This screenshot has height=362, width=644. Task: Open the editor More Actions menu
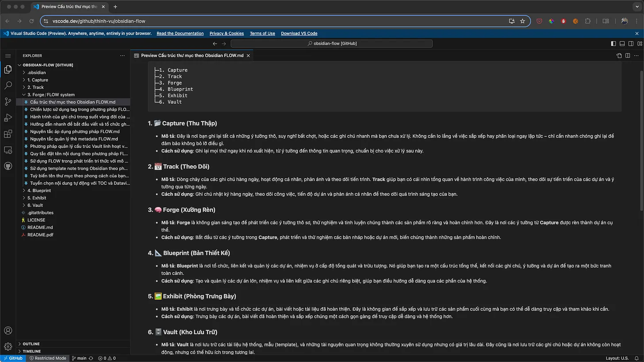636,56
